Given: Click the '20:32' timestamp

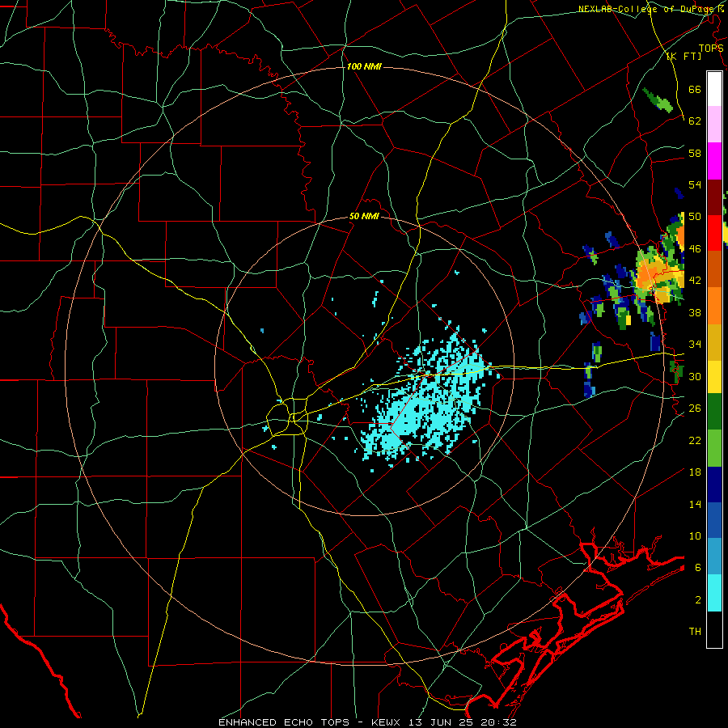Looking at the screenshot, I should point(497,722).
